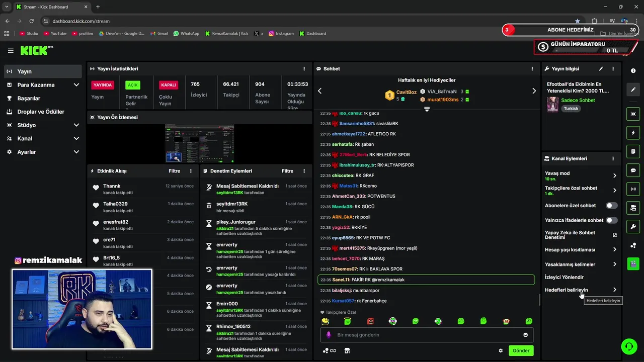The image size is (644, 362).
Task: Open the YouTube bookmark
Action: point(55,33)
